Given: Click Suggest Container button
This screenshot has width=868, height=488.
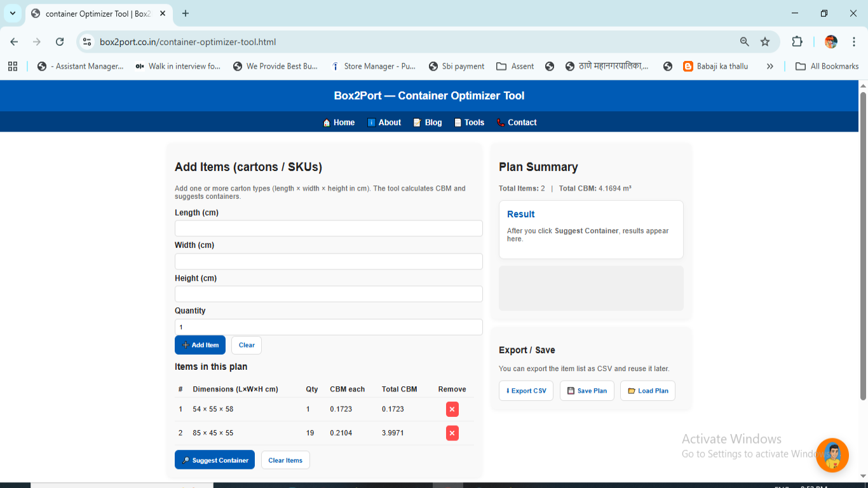Looking at the screenshot, I should [x=215, y=460].
